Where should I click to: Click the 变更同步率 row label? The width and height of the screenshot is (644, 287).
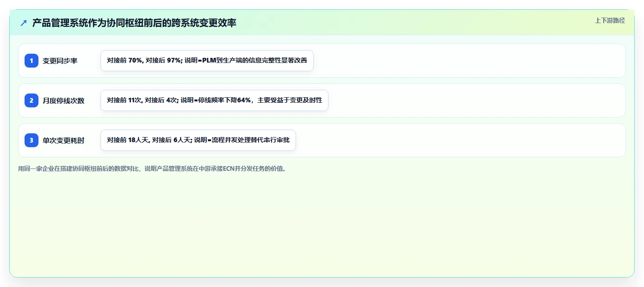tap(60, 61)
